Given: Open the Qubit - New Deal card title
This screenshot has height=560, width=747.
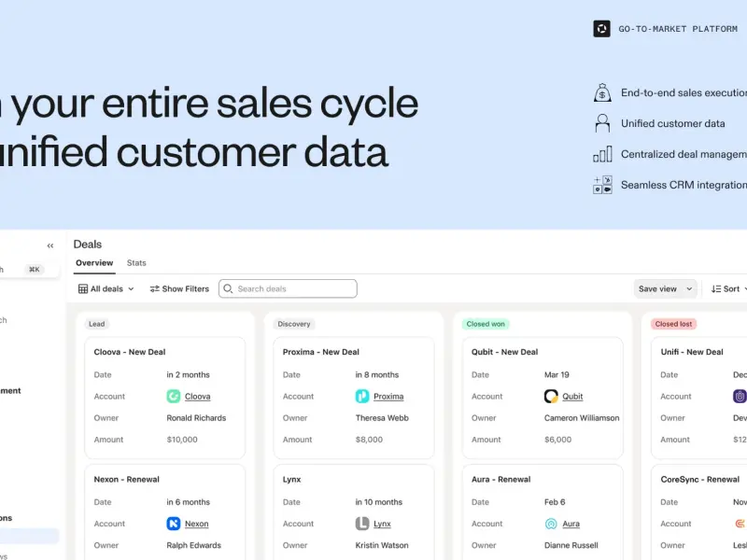Looking at the screenshot, I should coord(504,352).
